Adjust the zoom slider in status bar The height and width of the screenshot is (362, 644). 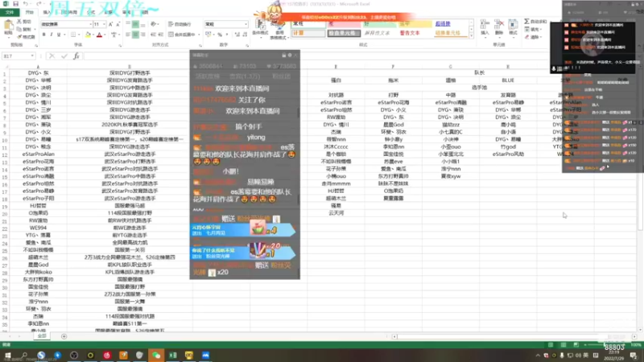pyautogui.click(x=606, y=345)
